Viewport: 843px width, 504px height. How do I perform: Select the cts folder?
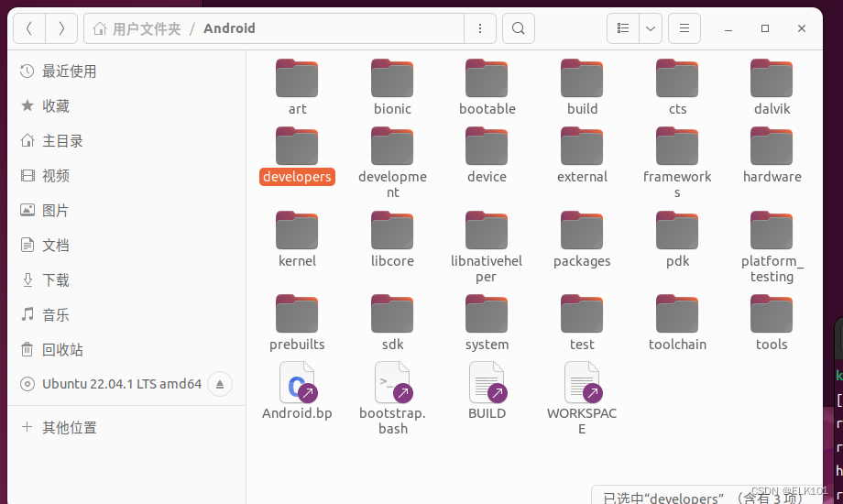(x=677, y=87)
